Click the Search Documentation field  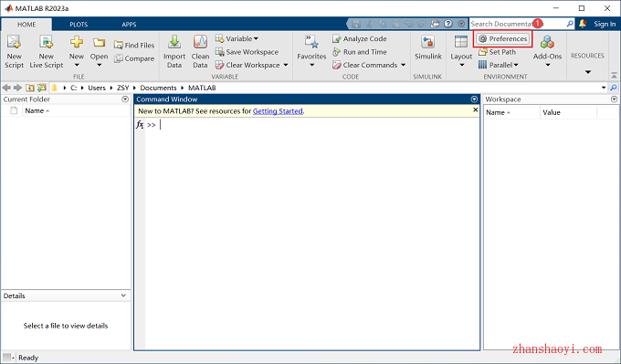(x=518, y=24)
